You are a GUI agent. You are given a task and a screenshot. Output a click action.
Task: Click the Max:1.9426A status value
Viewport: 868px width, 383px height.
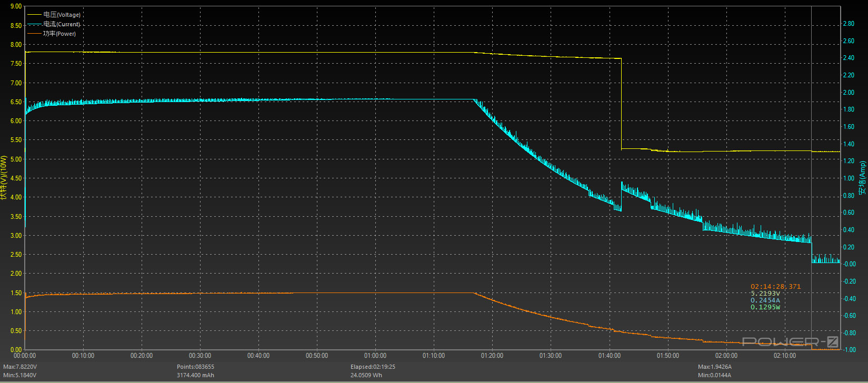click(x=715, y=367)
